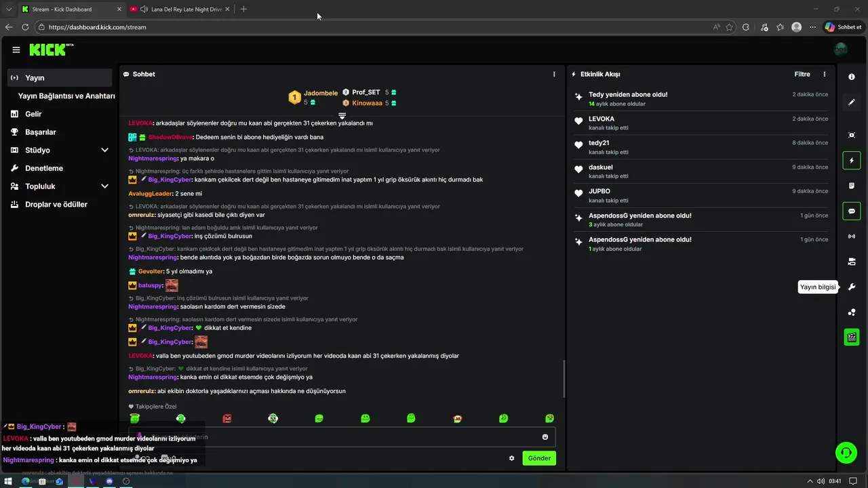
Task: Open Windows Start menu
Action: click(9, 481)
